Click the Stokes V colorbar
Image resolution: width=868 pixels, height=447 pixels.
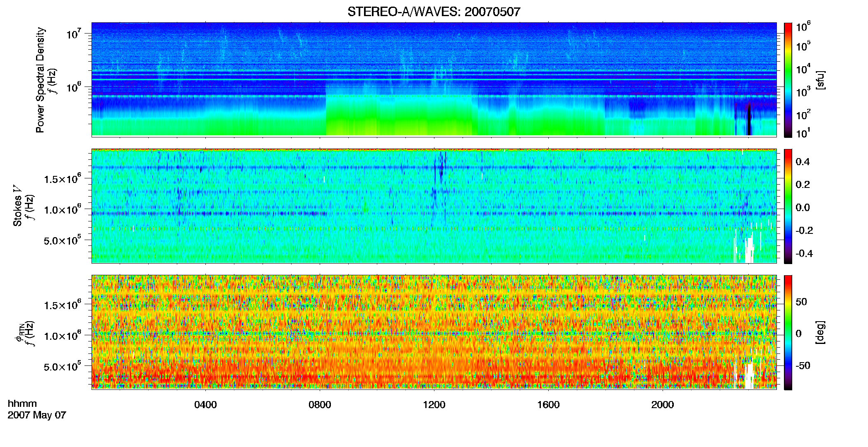pyautogui.click(x=788, y=206)
